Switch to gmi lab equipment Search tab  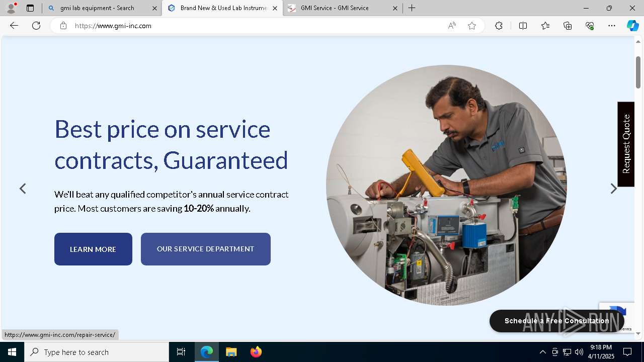pyautogui.click(x=102, y=8)
